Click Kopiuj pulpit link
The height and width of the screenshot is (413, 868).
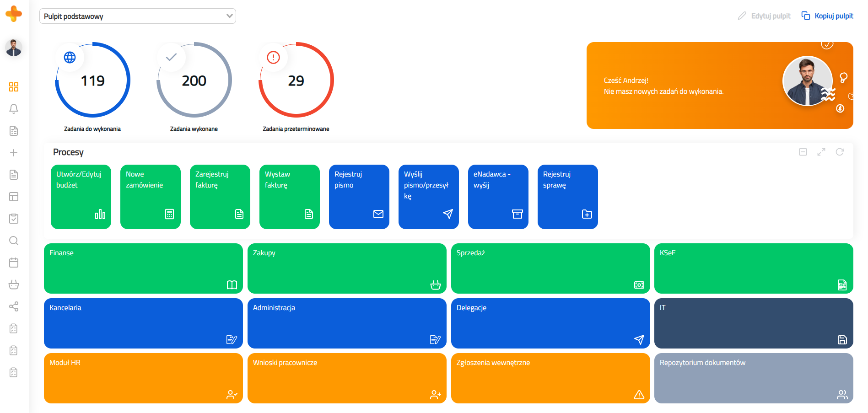(x=827, y=16)
